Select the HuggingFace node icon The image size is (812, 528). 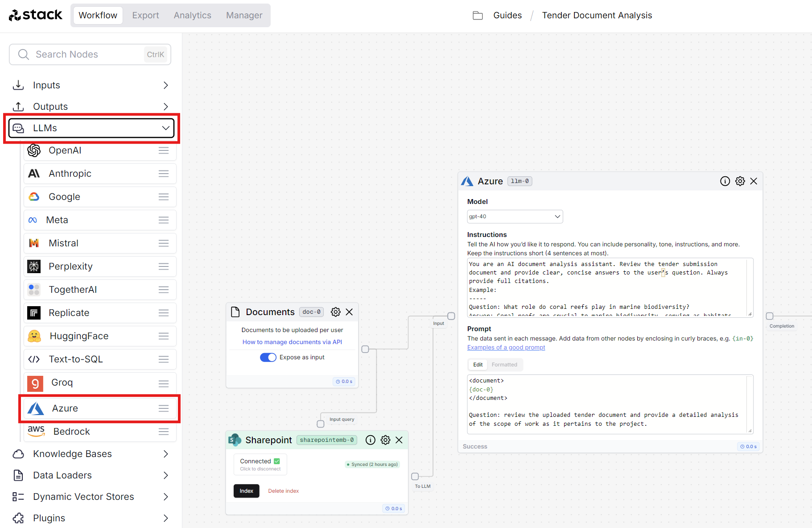pyautogui.click(x=34, y=336)
